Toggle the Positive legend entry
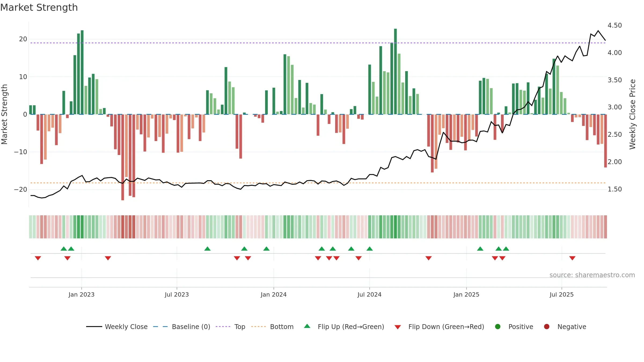The image size is (644, 362). [514, 327]
